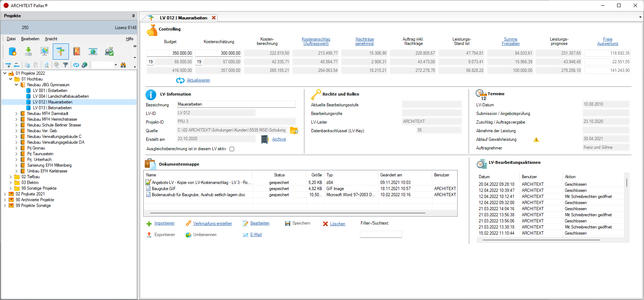This screenshot has width=644, height=300.
Task: Show hidden toolbar items via double chevron
Action: tap(135, 46)
